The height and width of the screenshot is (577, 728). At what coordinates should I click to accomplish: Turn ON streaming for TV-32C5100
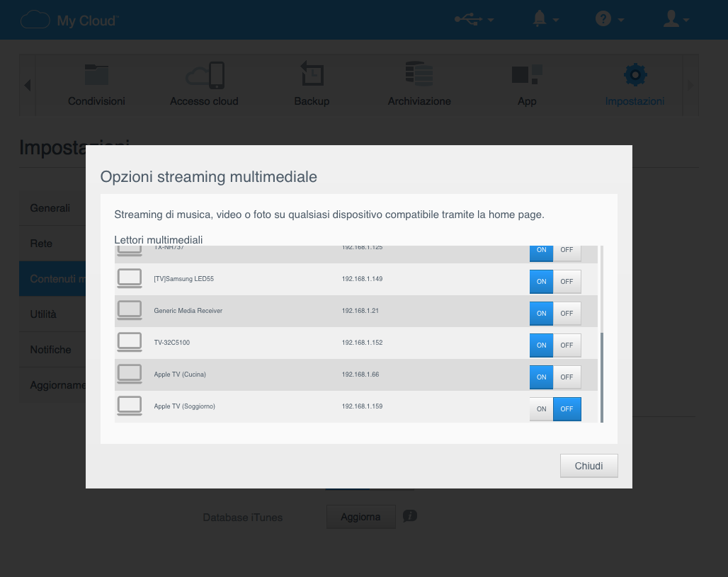click(541, 345)
